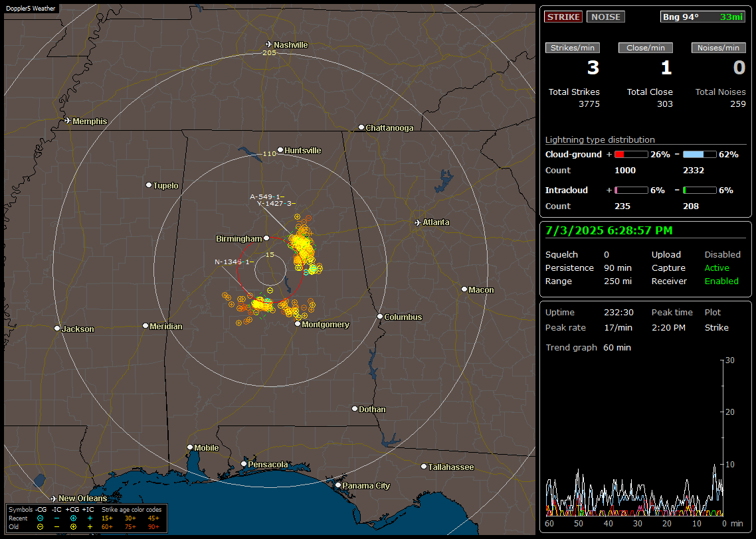Select the Chattanooga city marker dot
The width and height of the screenshot is (756, 539).
361,127
